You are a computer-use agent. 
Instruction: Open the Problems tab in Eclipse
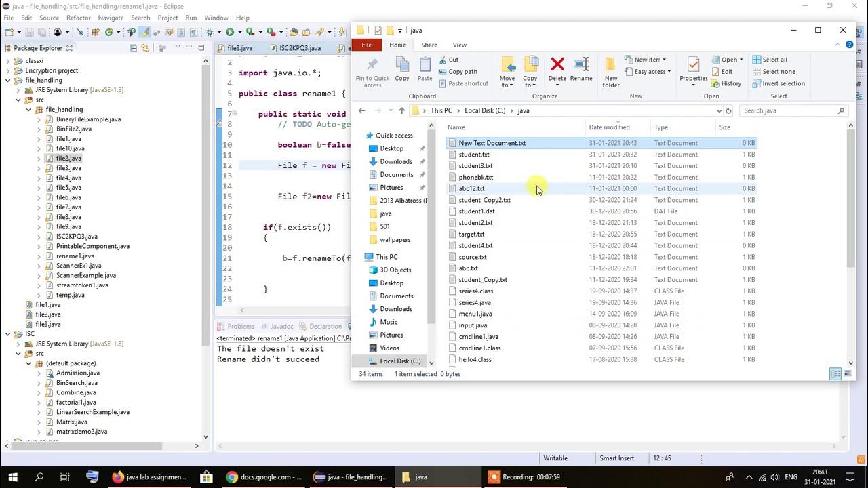coord(235,326)
